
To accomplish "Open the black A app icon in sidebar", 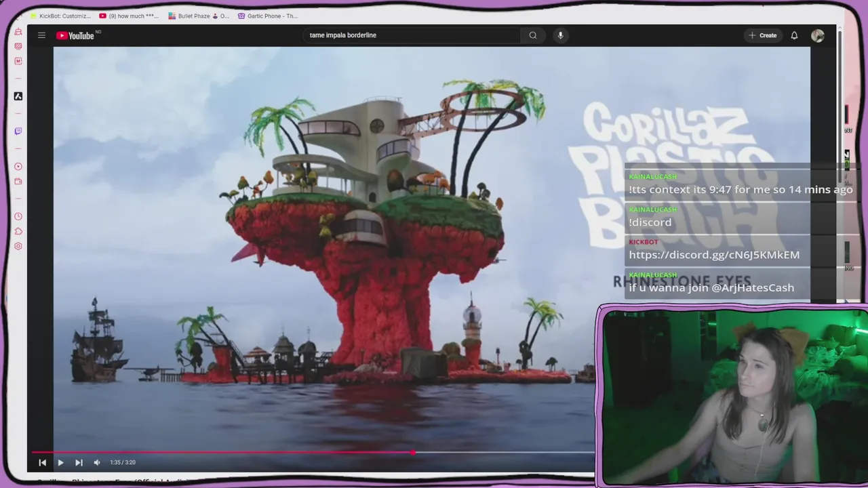I will pyautogui.click(x=18, y=96).
